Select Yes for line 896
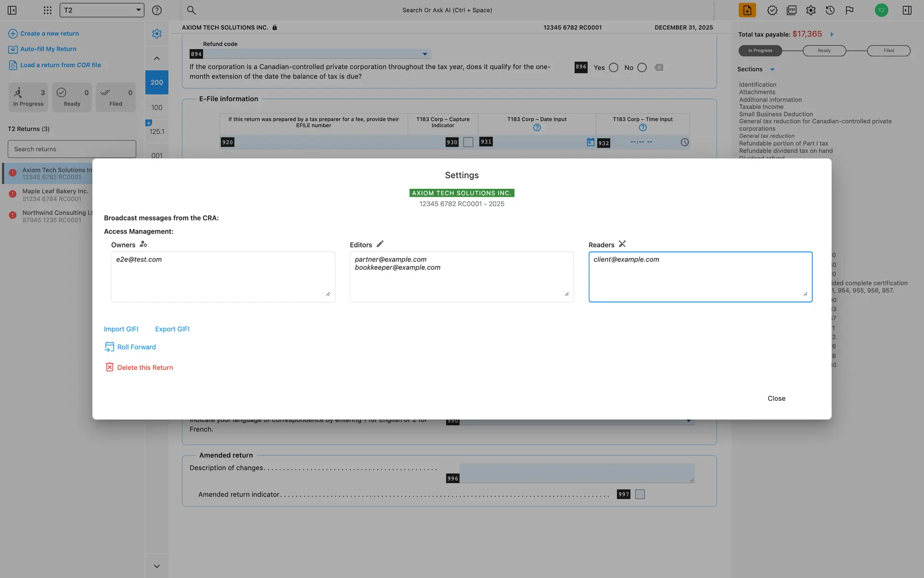Screen dimensions: 924x578 tap(613, 67)
